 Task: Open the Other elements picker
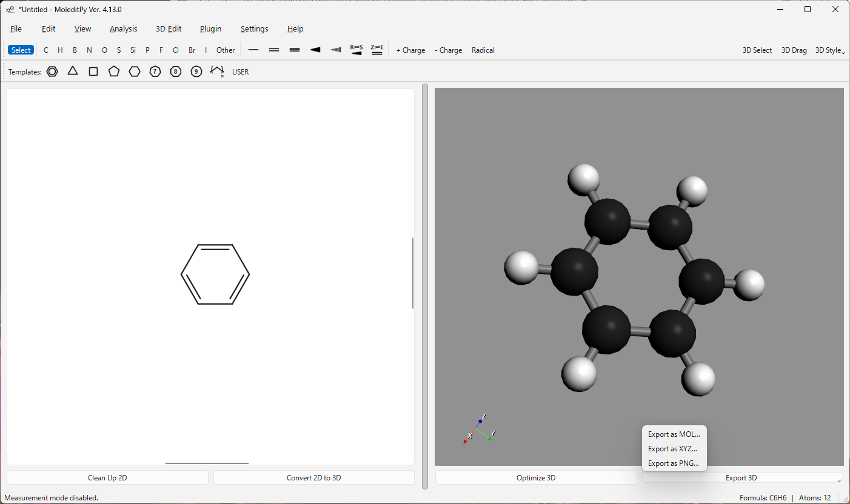pyautogui.click(x=226, y=50)
